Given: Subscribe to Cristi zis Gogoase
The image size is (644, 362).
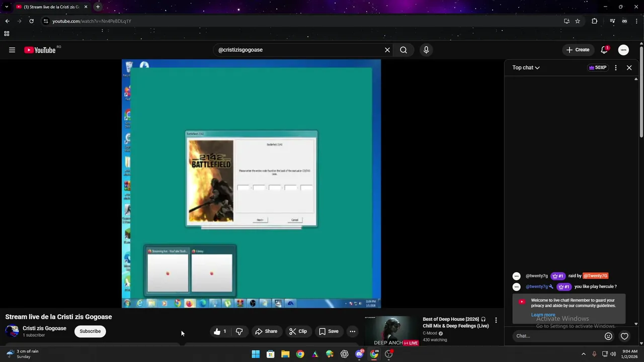Looking at the screenshot, I should pyautogui.click(x=90, y=331).
